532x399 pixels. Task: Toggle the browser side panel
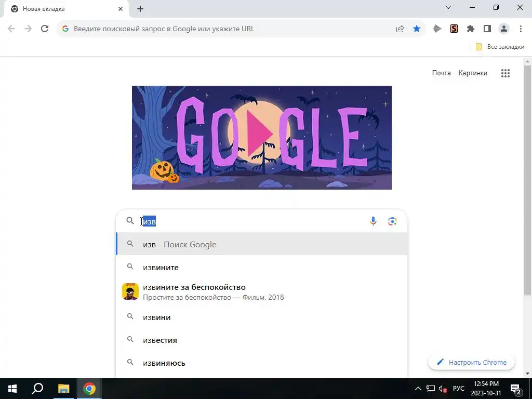click(x=487, y=29)
